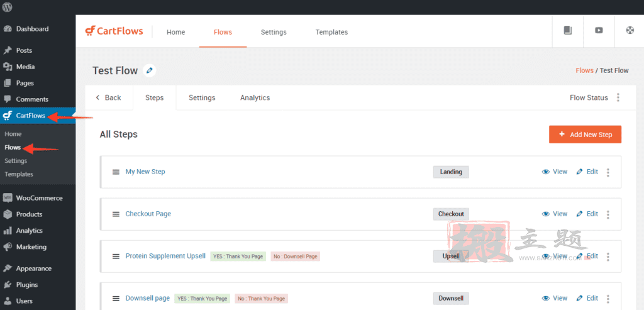Grab the My New Step drag handle

pos(116,172)
